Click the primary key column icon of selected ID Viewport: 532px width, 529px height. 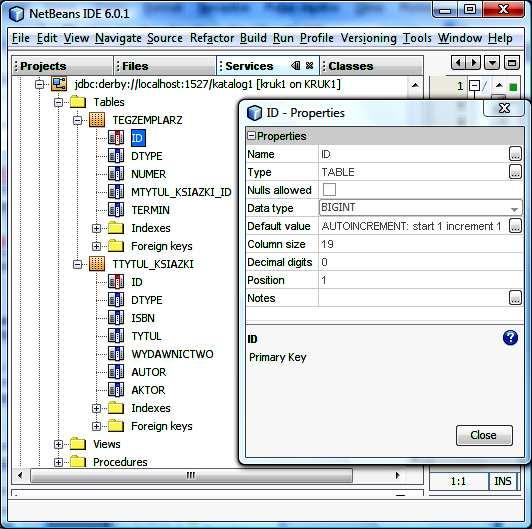tap(116, 138)
